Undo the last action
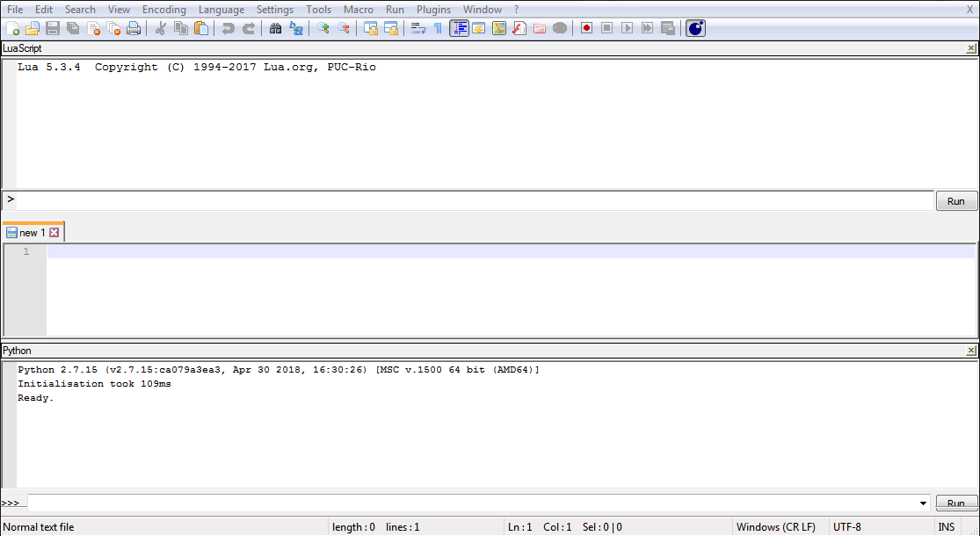Viewport: 980px width, 536px height. coord(229,28)
